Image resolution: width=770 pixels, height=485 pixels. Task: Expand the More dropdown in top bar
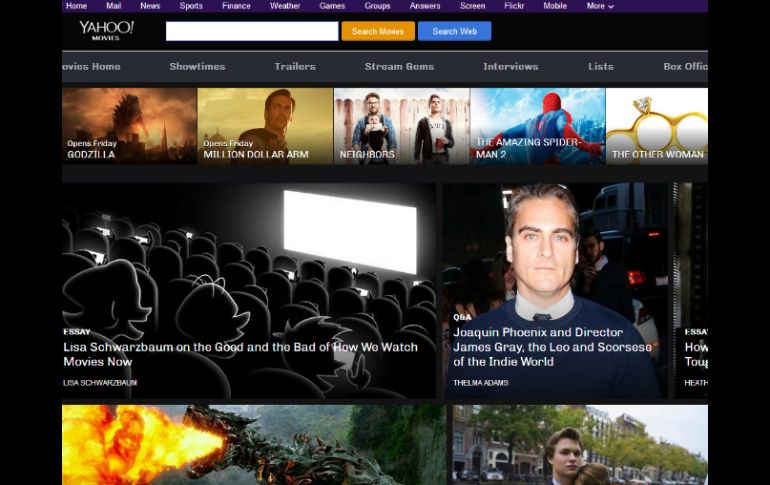click(x=600, y=6)
